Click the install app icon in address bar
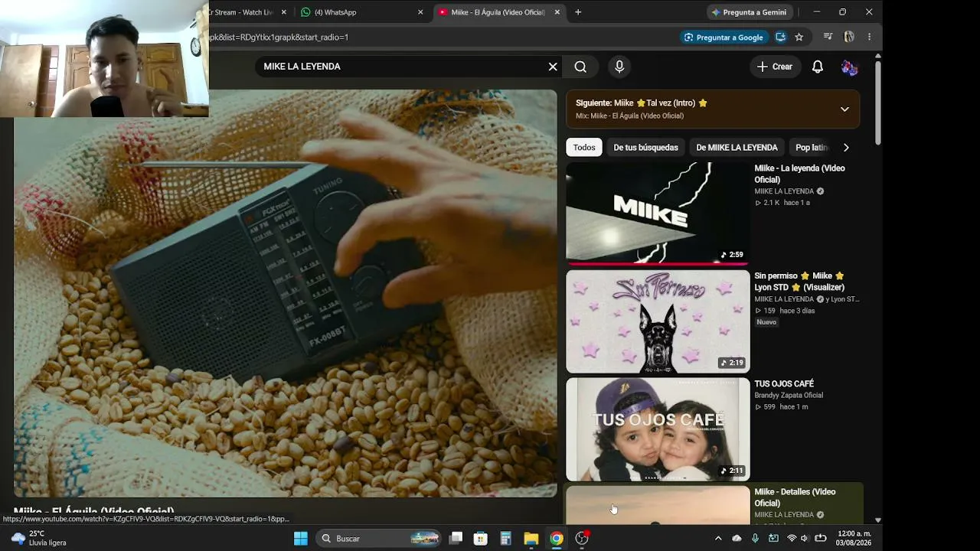Viewport: 980px width, 551px height. [780, 37]
